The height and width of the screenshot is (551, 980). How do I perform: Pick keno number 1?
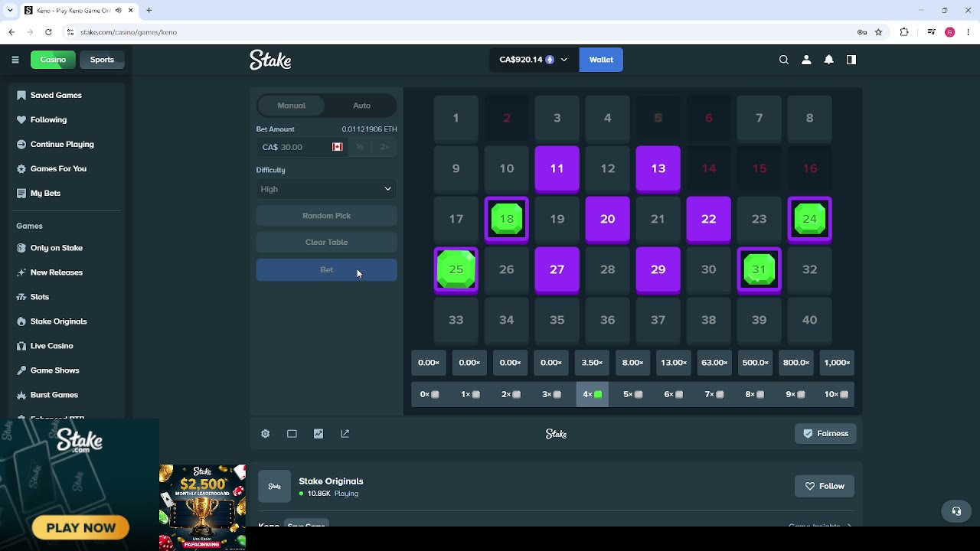click(456, 118)
